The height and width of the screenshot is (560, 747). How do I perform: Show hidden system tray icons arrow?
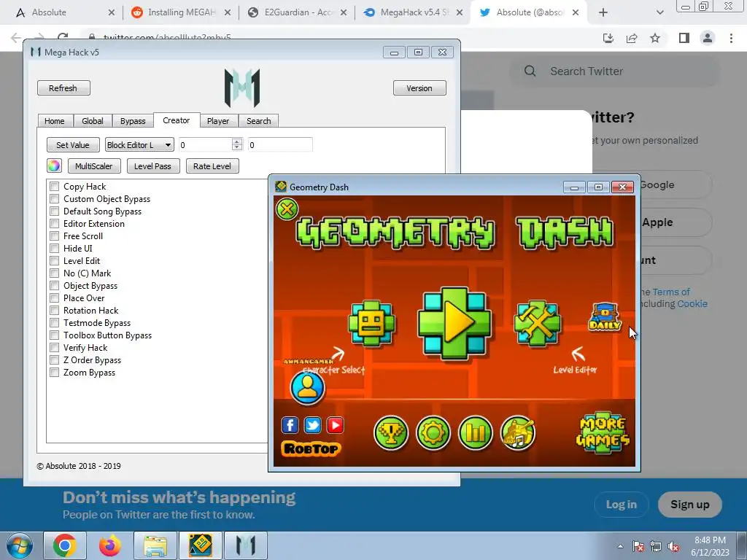pos(620,546)
